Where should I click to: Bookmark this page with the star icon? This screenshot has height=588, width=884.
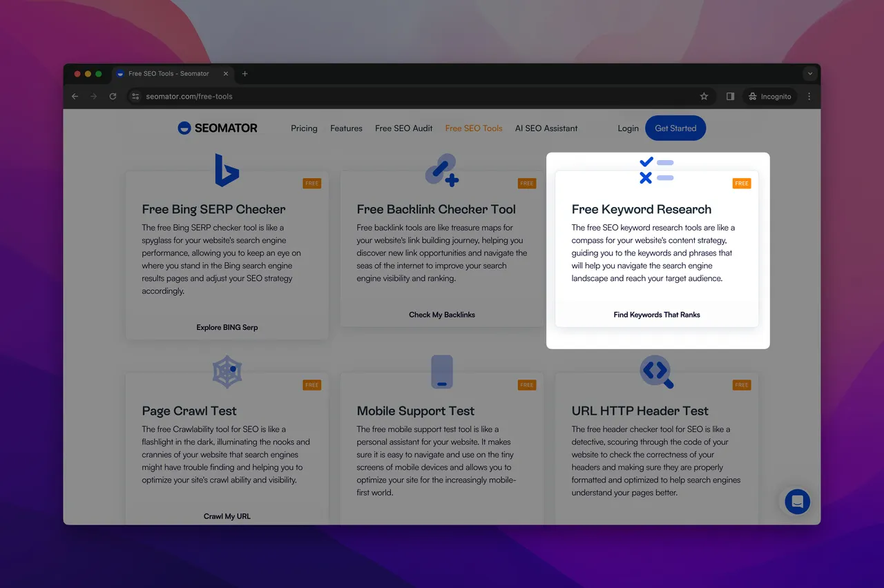pyautogui.click(x=704, y=97)
